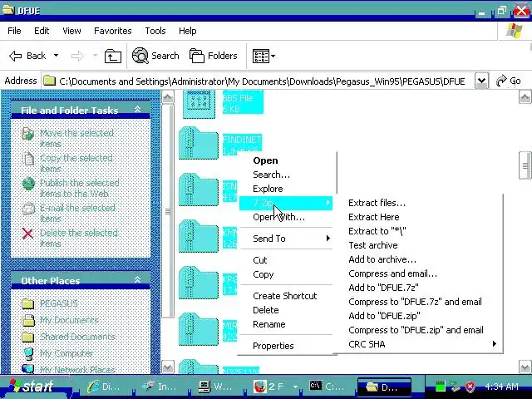Open the File menu

tap(14, 31)
